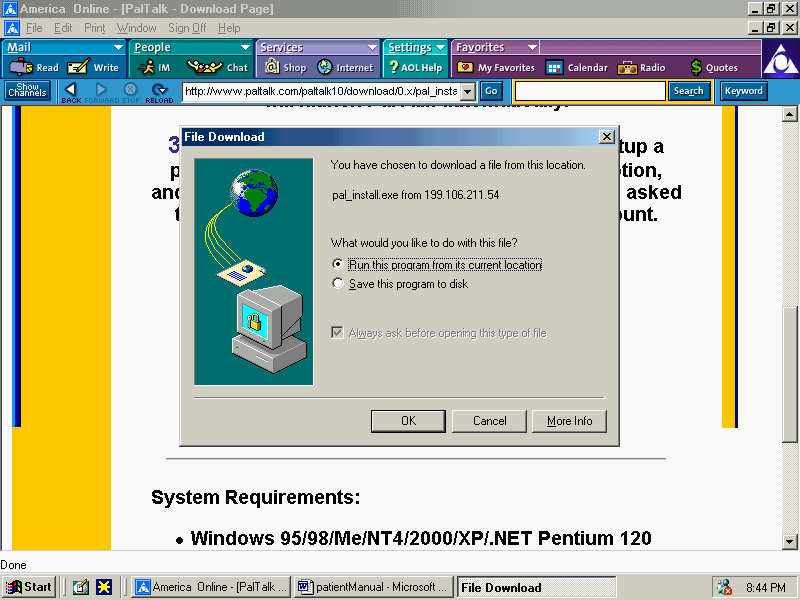Open the Help menu

tap(229, 28)
